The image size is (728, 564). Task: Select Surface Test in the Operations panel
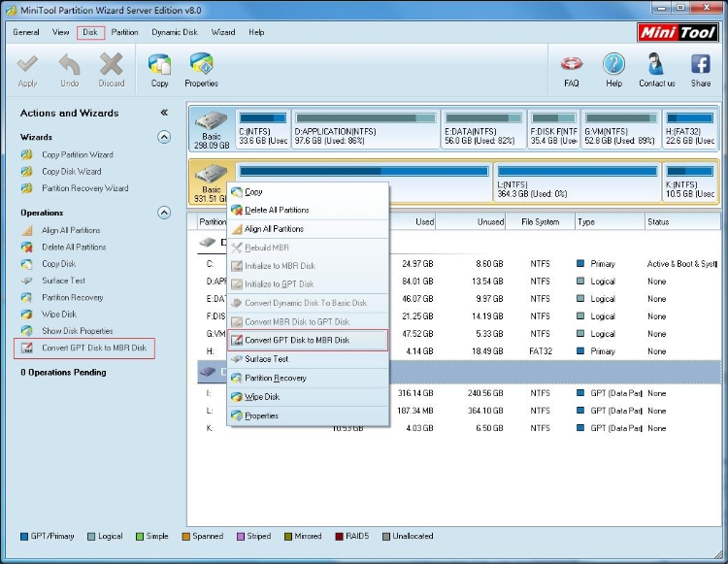(63, 281)
